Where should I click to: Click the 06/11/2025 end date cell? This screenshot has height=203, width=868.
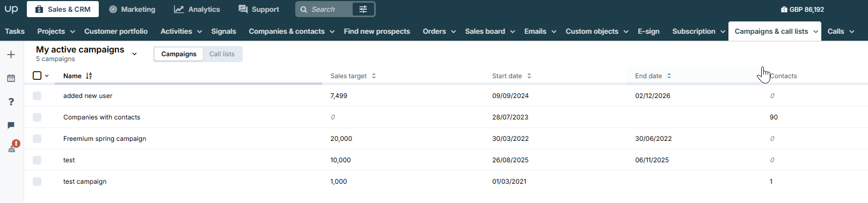(x=652, y=160)
